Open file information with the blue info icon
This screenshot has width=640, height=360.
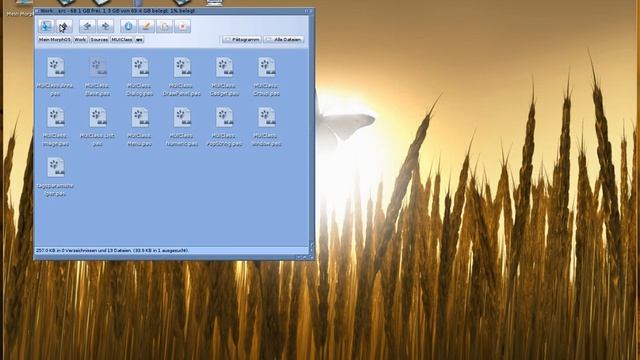click(128, 26)
